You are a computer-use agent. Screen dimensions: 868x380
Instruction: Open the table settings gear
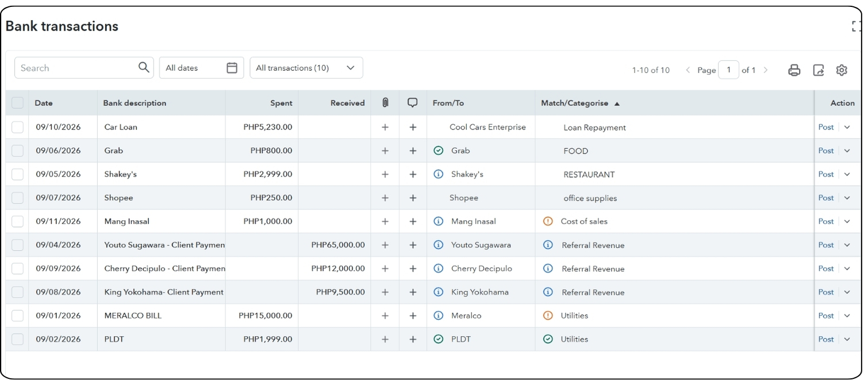[842, 70]
